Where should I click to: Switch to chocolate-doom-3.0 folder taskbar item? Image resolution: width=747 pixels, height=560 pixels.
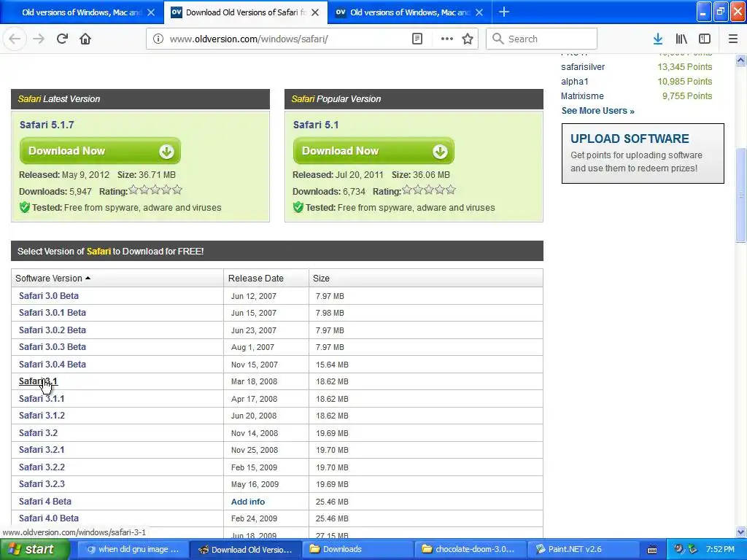[469, 550]
